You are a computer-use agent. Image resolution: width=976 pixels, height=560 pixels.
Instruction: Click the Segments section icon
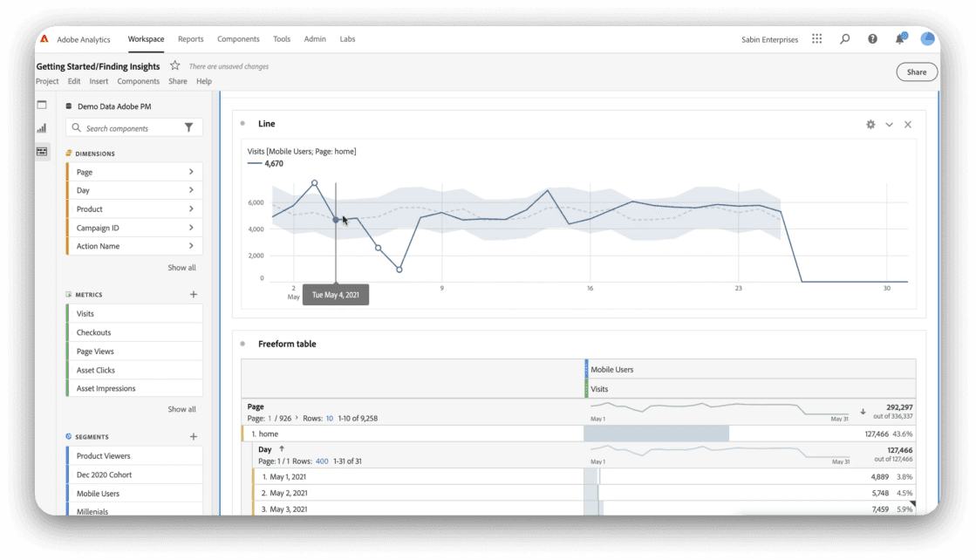[x=69, y=437]
